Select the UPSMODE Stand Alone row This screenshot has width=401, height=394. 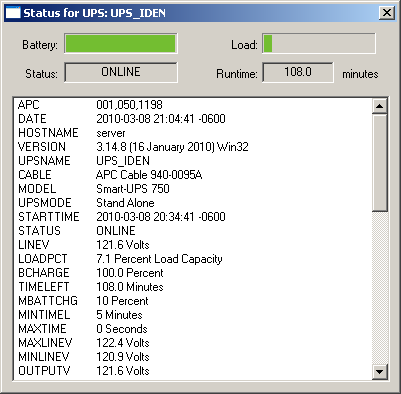(x=193, y=203)
